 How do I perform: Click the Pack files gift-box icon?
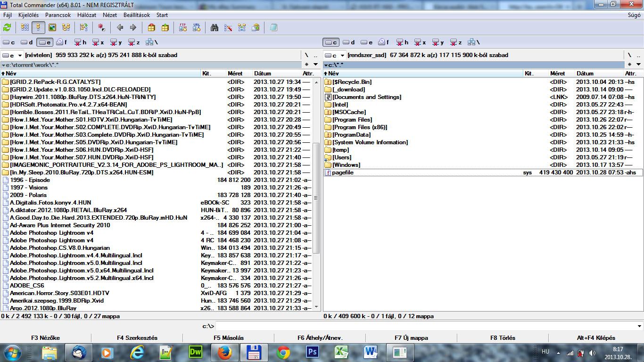151,28
